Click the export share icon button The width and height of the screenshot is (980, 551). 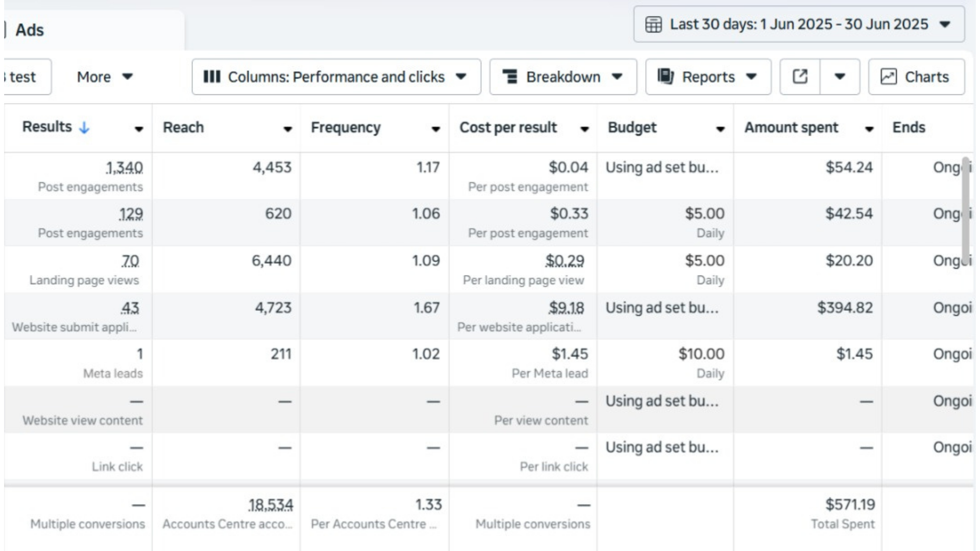point(800,77)
